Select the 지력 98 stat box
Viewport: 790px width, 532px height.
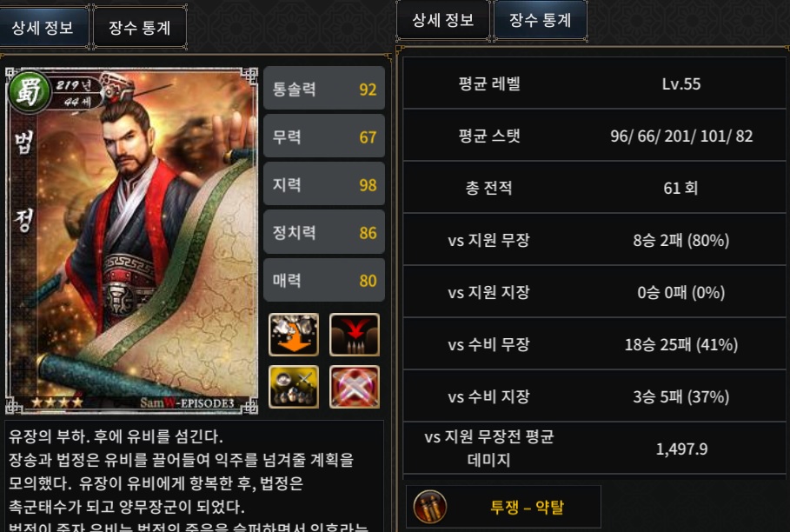click(324, 184)
